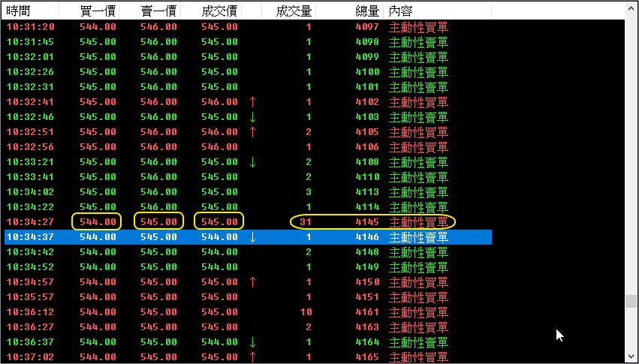Screen dimensions: 639x364
Task: Click the 內容 column header
Action: click(437, 11)
